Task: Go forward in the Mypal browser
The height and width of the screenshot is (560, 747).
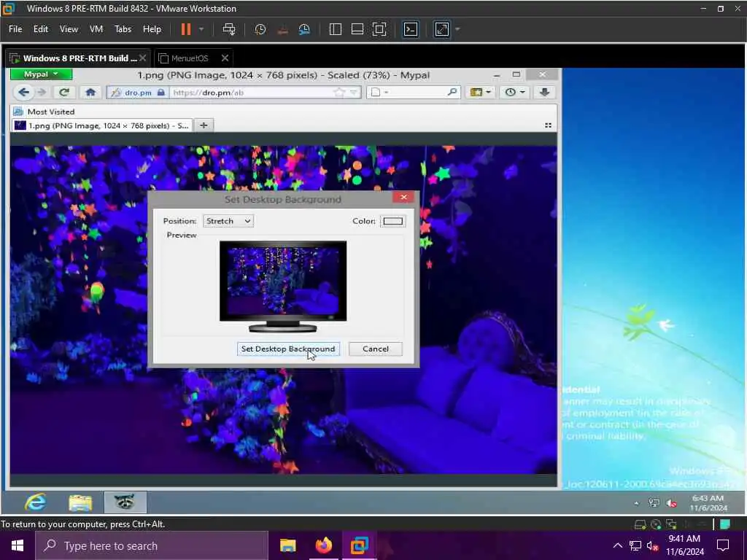Action: 42,93
